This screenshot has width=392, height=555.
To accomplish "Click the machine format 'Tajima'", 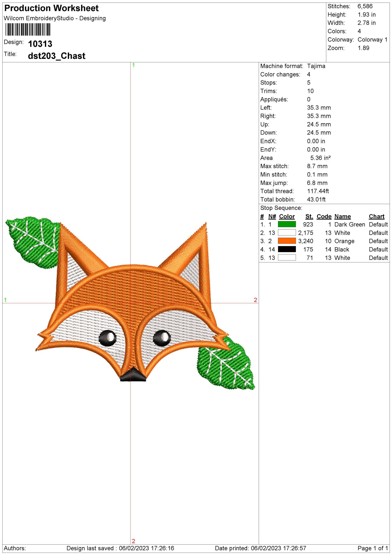I will point(316,66).
